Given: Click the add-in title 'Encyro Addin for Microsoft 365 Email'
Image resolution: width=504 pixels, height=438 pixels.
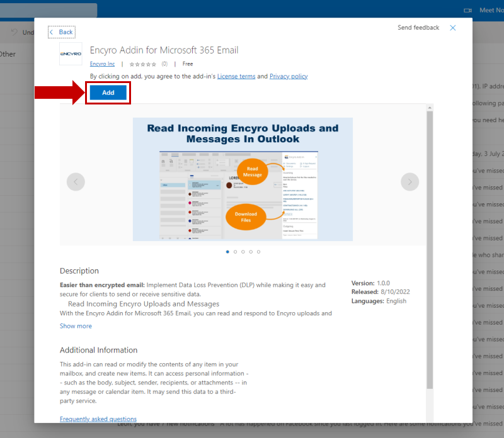Looking at the screenshot, I should pos(164,50).
